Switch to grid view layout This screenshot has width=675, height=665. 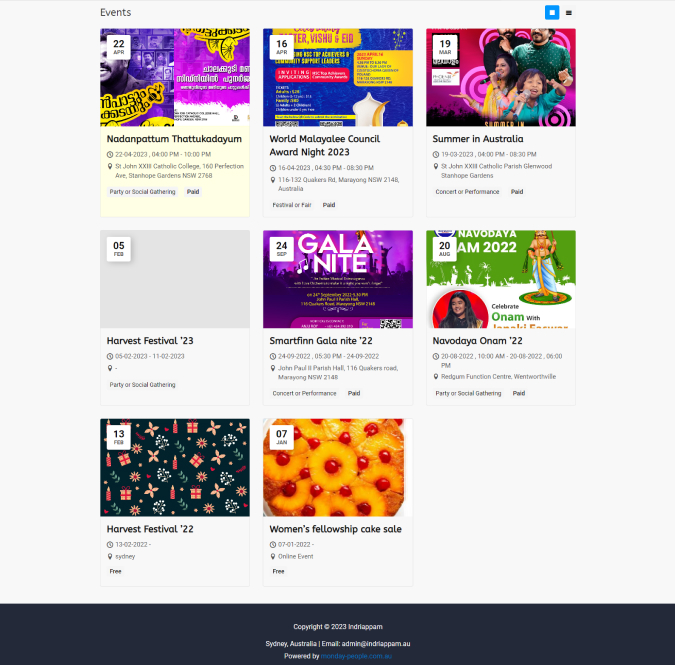pos(552,12)
